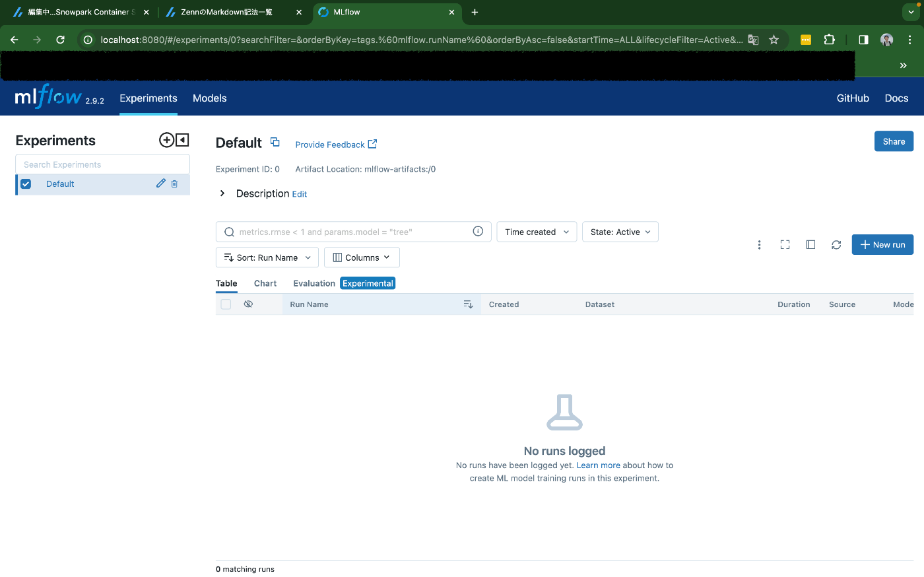
Task: Click the Source column header
Action: point(842,304)
